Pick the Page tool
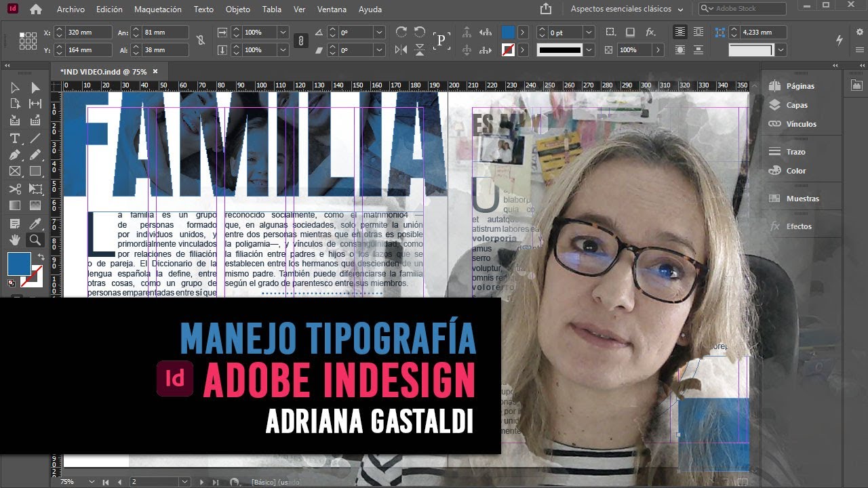This screenshot has width=868, height=488. (15, 104)
